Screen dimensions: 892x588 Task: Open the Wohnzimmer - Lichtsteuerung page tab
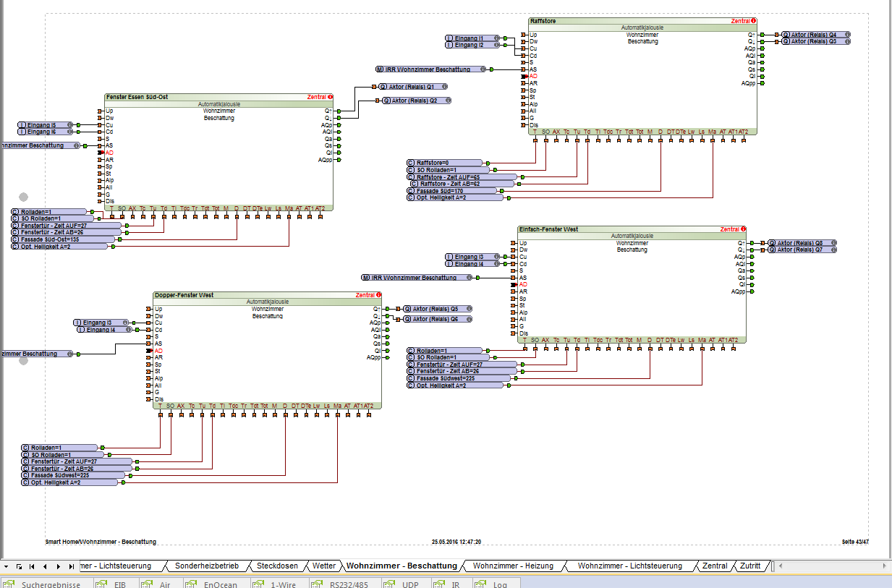tap(629, 566)
